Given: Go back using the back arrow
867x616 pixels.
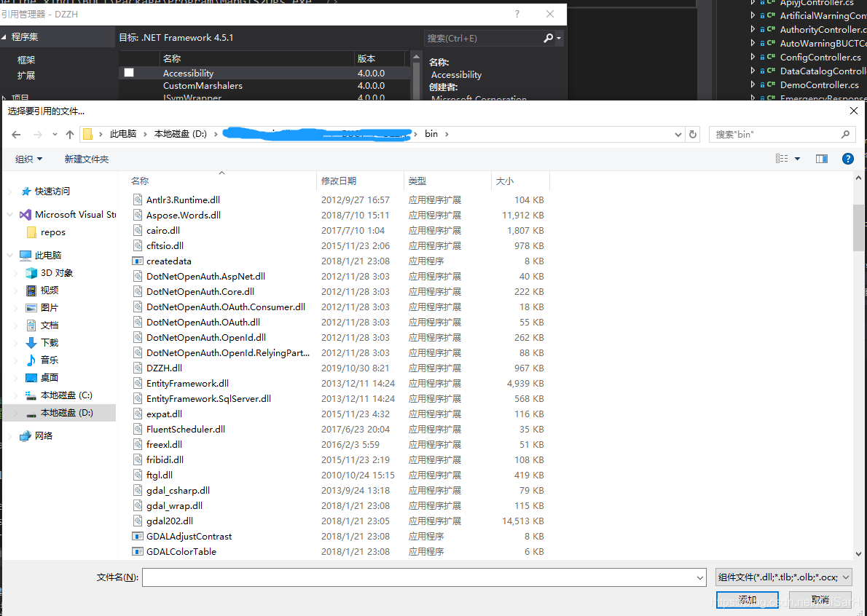Looking at the screenshot, I should click(x=16, y=134).
